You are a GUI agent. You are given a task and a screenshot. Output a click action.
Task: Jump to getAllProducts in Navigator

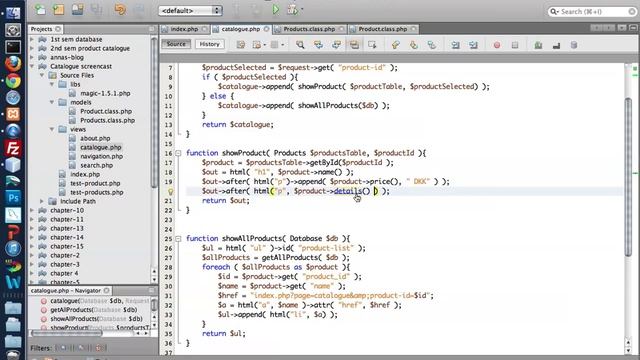pyautogui.click(x=93, y=310)
